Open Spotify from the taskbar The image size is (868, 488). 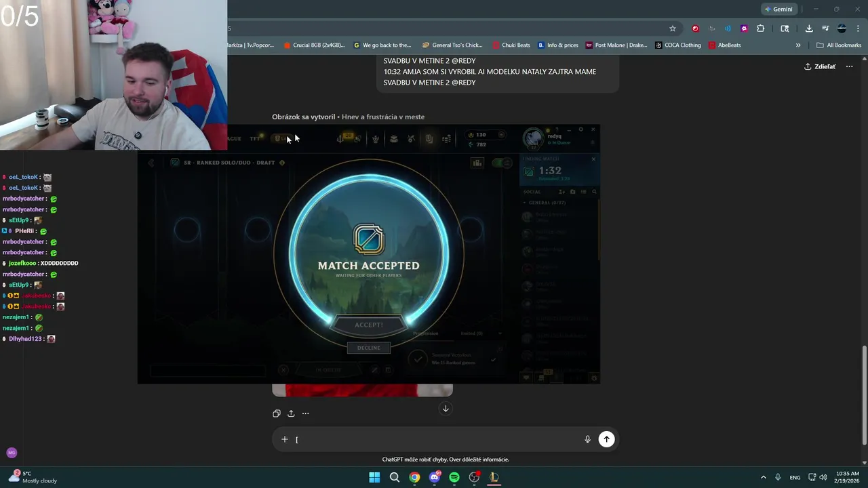(x=454, y=477)
